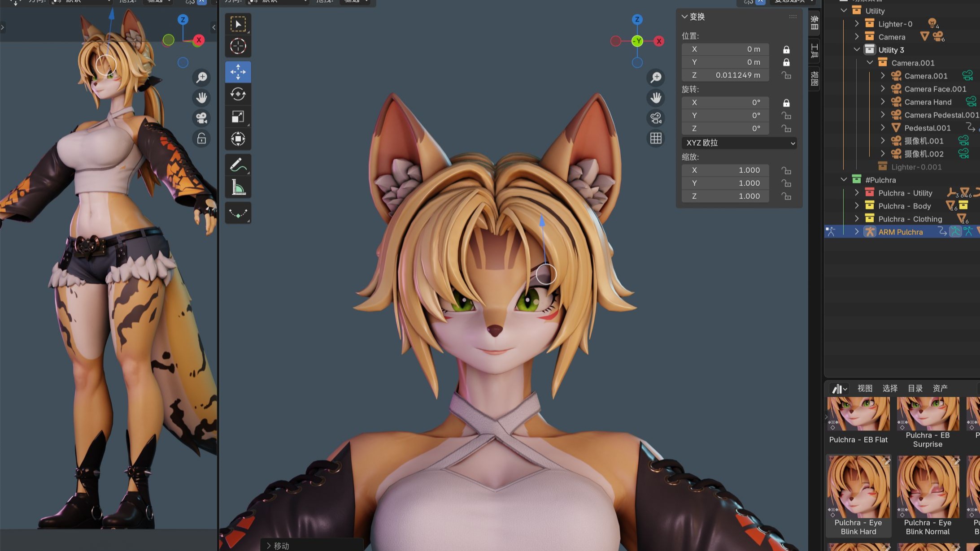Toggle lock on Scale X

tap(786, 170)
